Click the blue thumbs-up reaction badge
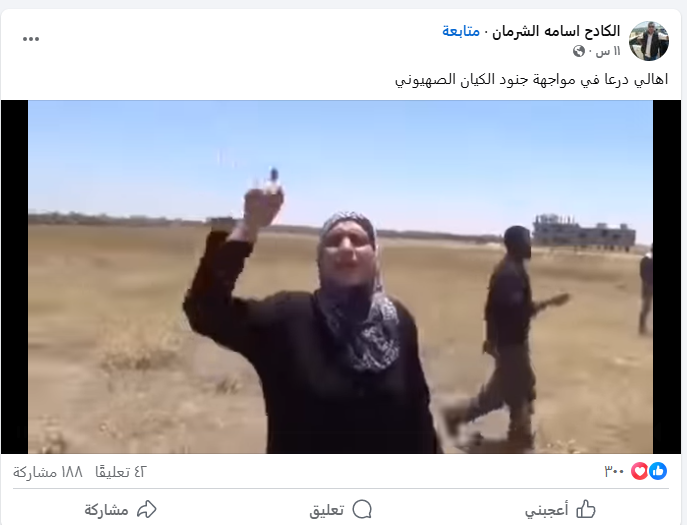 point(658,471)
